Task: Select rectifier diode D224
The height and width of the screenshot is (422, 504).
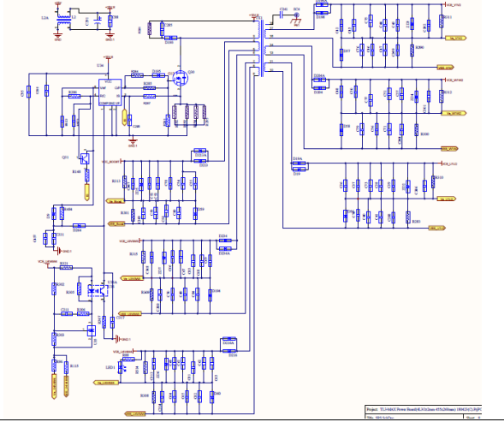Action: coord(225,241)
